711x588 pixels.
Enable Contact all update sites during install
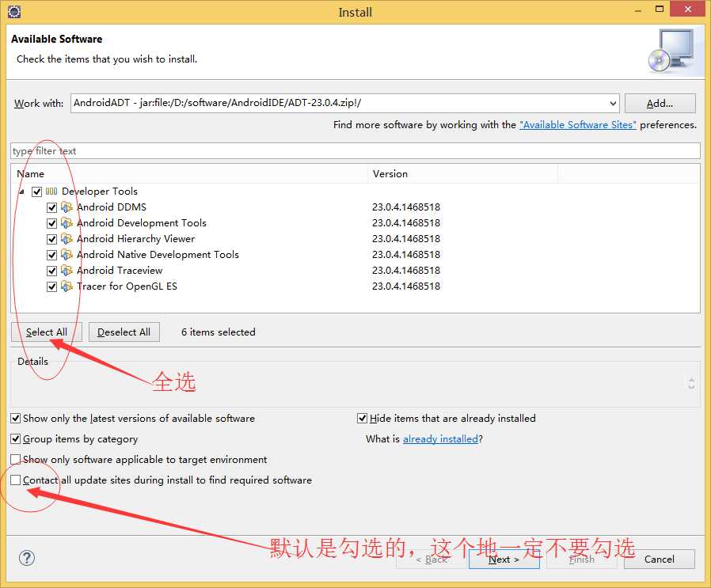tap(15, 480)
